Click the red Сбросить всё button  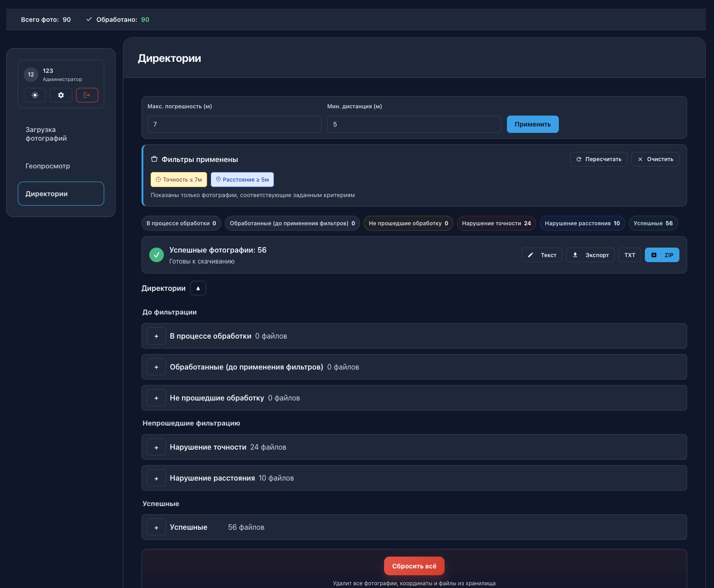414,566
